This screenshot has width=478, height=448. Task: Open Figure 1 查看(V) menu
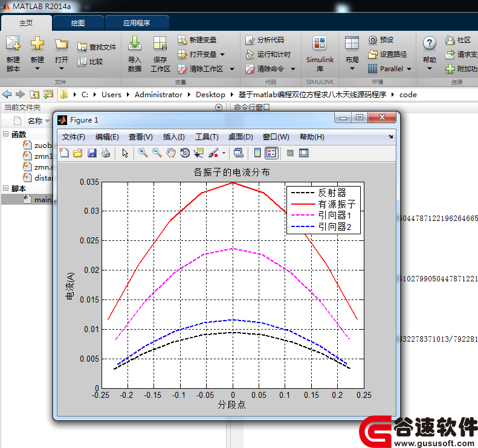pyautogui.click(x=141, y=137)
